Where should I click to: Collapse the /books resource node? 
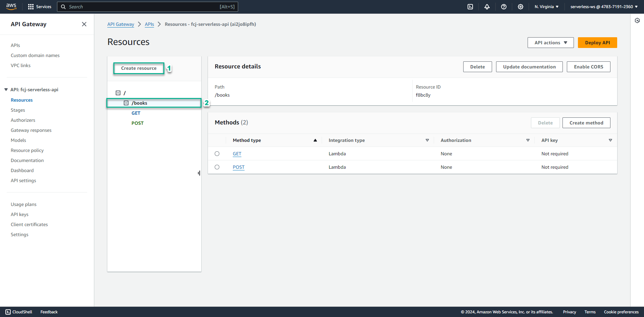click(126, 103)
